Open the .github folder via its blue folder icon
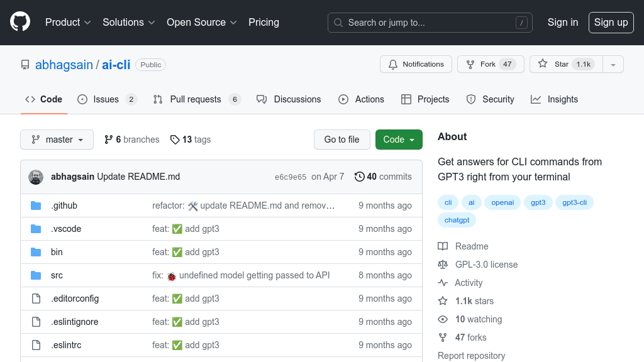Screen dimensions: 644x362 [x=36, y=205]
